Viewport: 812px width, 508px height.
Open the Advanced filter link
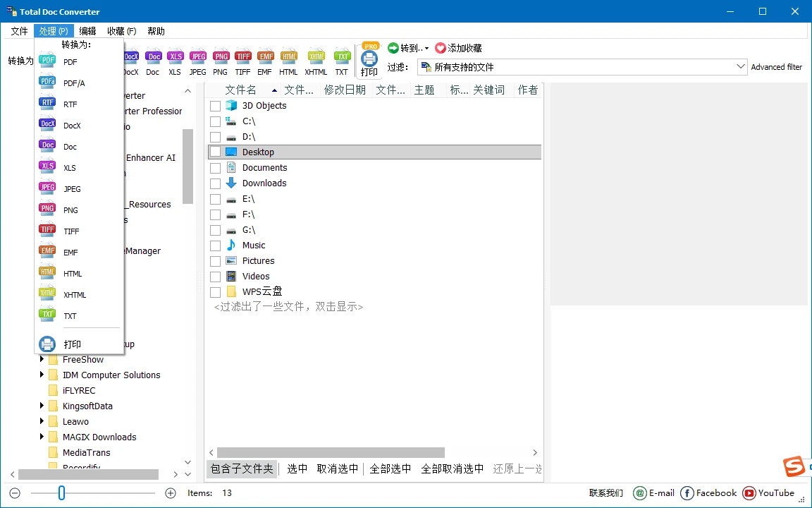click(777, 66)
